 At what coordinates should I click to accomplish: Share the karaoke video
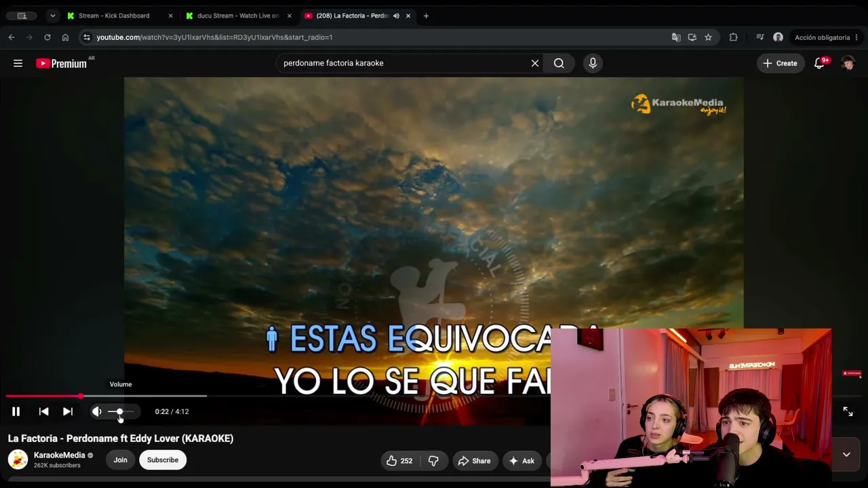[x=474, y=461]
